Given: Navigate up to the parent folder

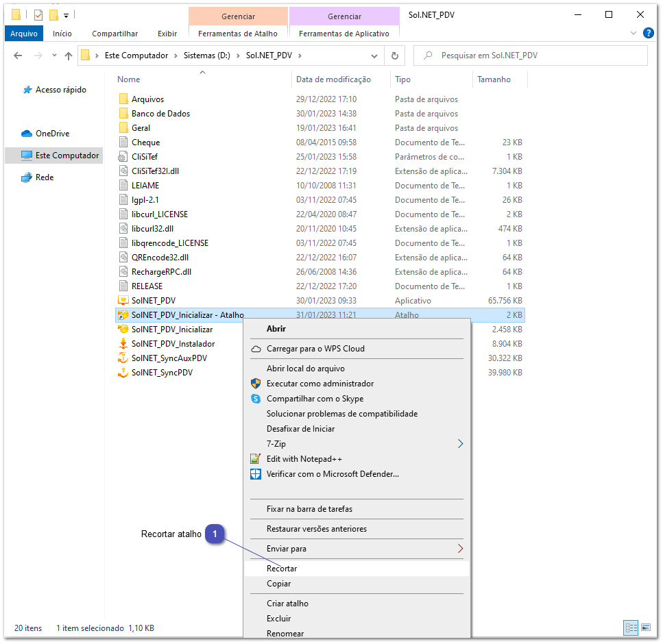Looking at the screenshot, I should [65, 55].
